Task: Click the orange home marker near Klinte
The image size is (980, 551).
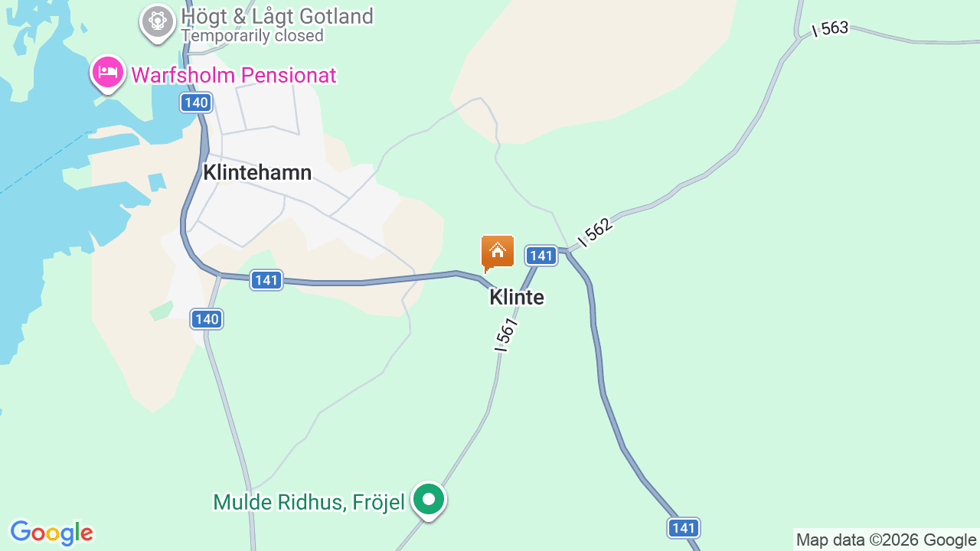Action: coord(498,253)
